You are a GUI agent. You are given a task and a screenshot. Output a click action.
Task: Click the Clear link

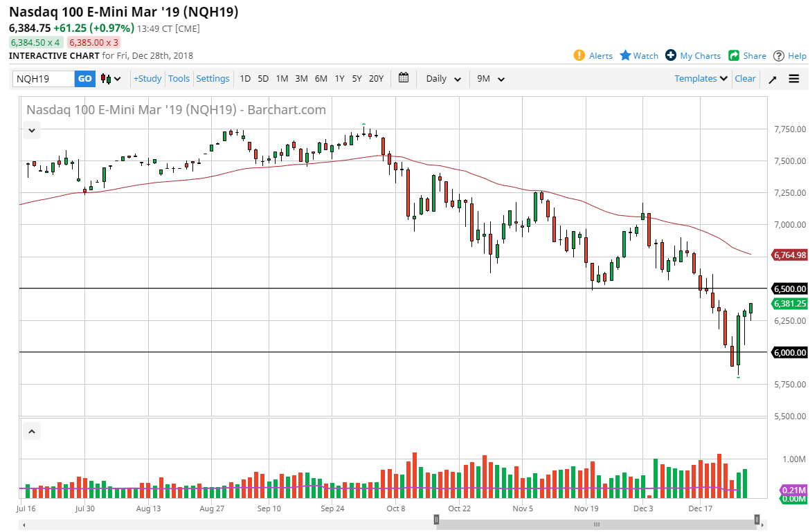745,78
